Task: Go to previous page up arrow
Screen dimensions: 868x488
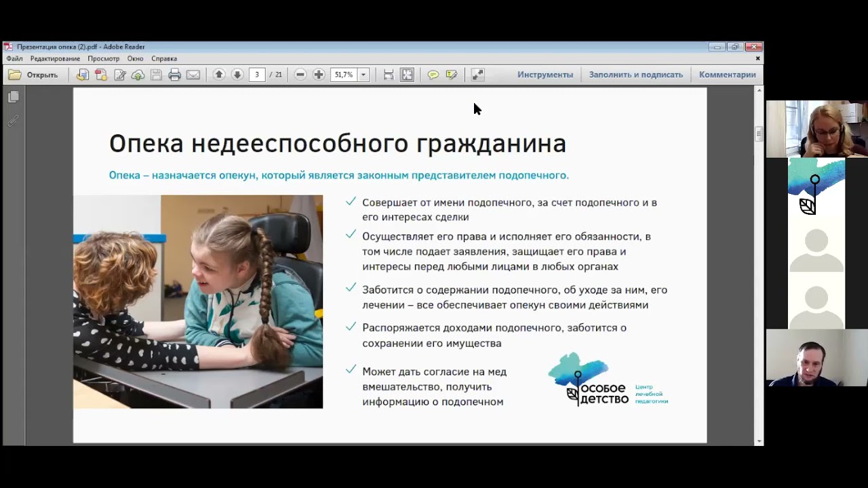Action: click(219, 75)
